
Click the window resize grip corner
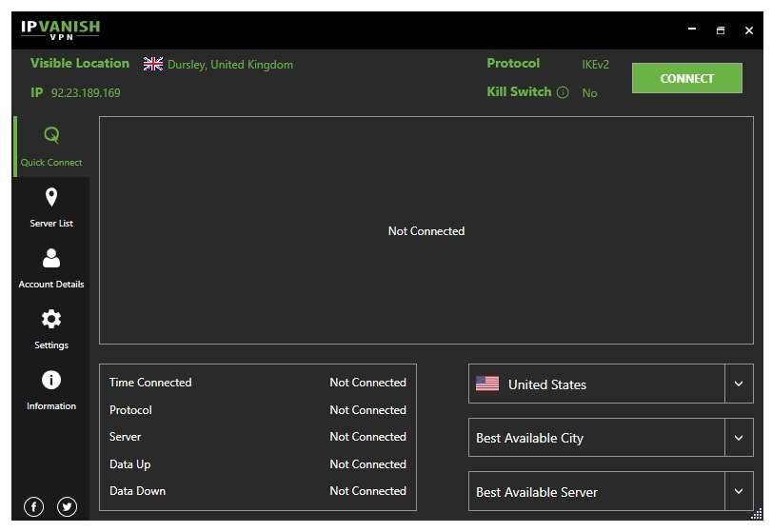[x=757, y=514]
